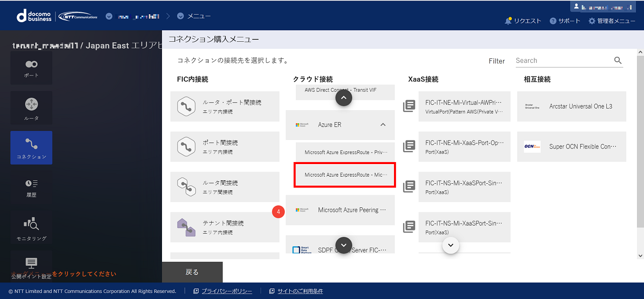Open the 履歴 (History) sidebar icon
644x299 pixels.
pos(31,187)
